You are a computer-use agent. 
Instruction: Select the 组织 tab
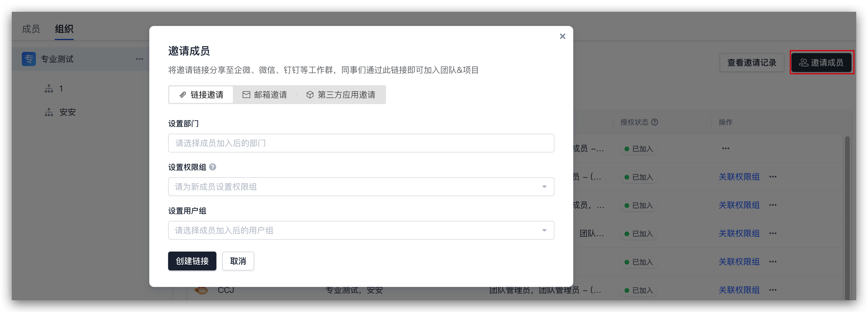(64, 29)
